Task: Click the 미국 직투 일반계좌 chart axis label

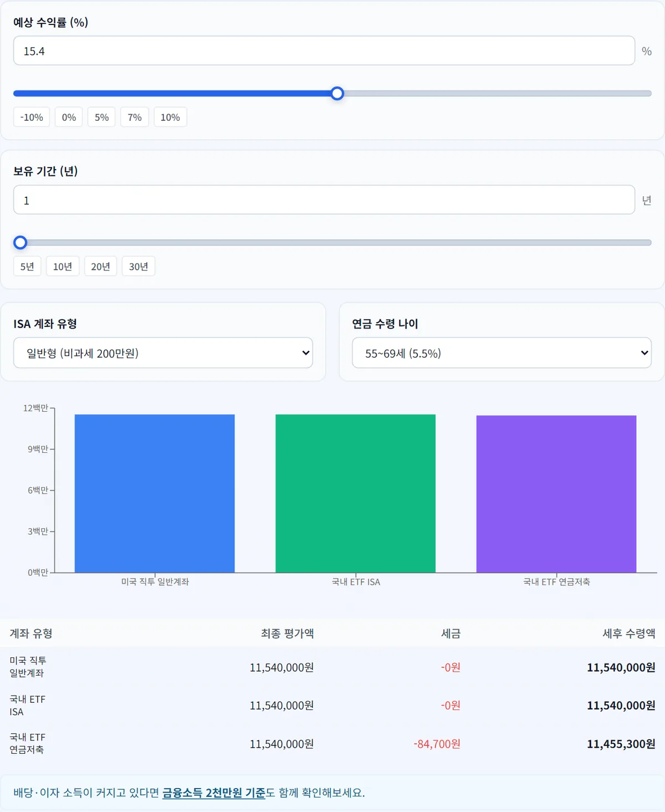Action: point(155,582)
